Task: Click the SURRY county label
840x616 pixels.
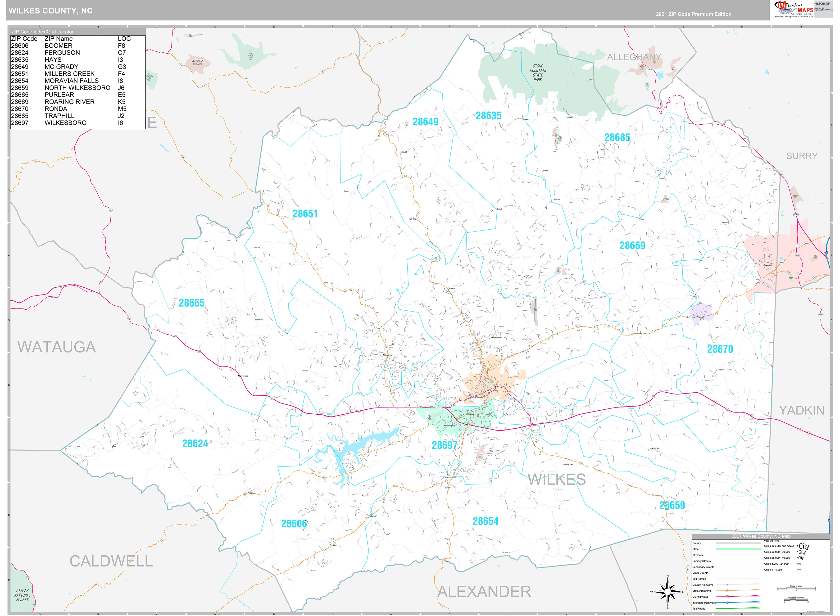Action: pyautogui.click(x=802, y=156)
